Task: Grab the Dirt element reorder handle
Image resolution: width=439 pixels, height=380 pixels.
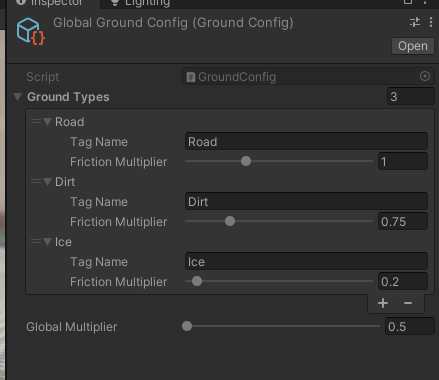Action: 36,181
